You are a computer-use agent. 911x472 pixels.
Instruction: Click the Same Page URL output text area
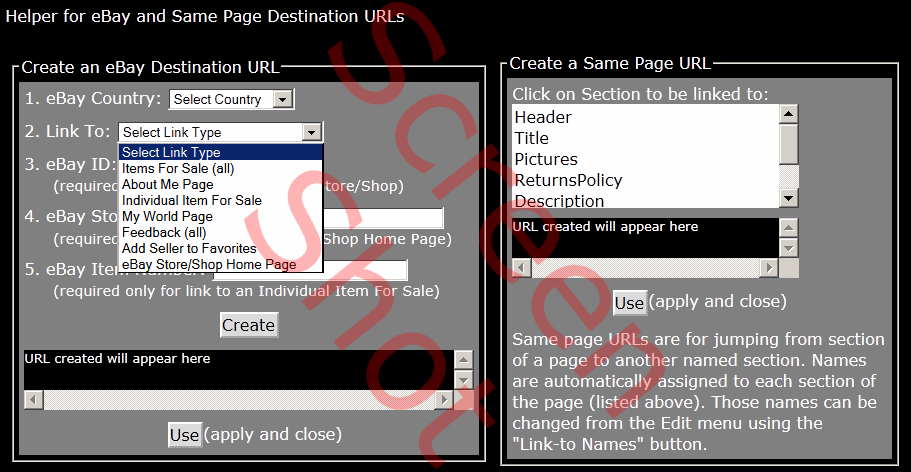coord(645,238)
